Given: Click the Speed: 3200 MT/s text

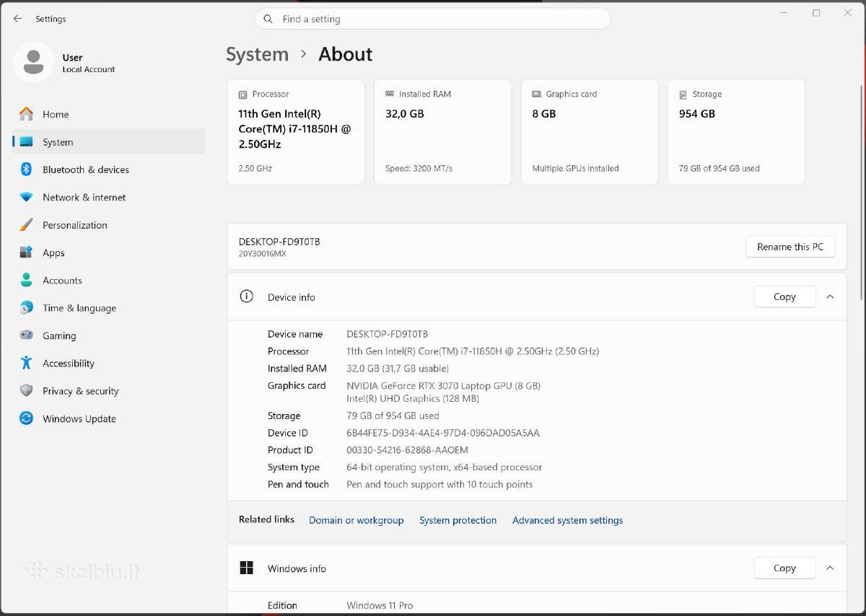Looking at the screenshot, I should pyautogui.click(x=419, y=168).
